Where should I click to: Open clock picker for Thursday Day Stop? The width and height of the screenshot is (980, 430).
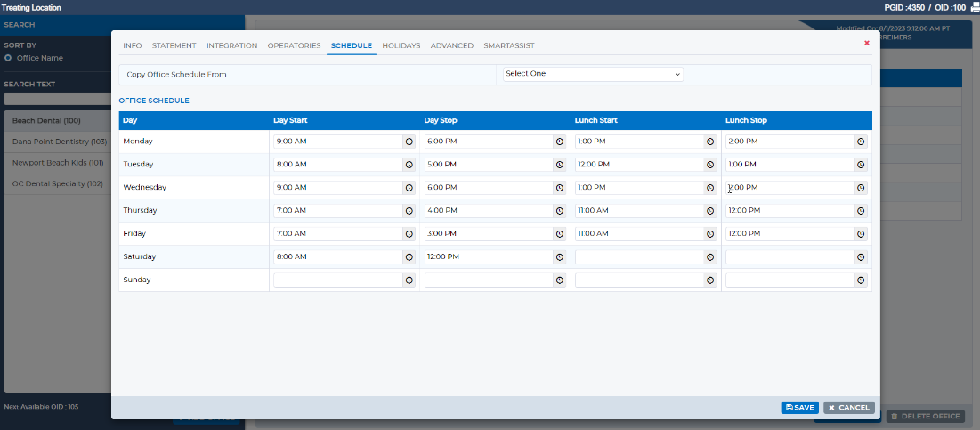[x=560, y=211]
